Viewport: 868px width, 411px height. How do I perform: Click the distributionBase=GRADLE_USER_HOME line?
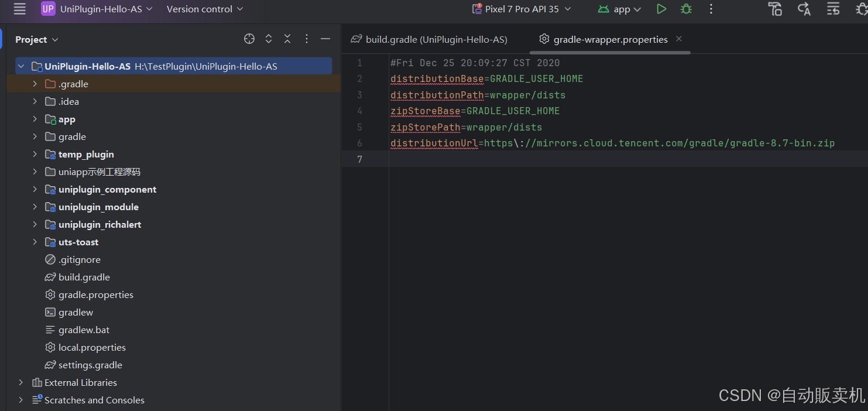click(x=487, y=78)
